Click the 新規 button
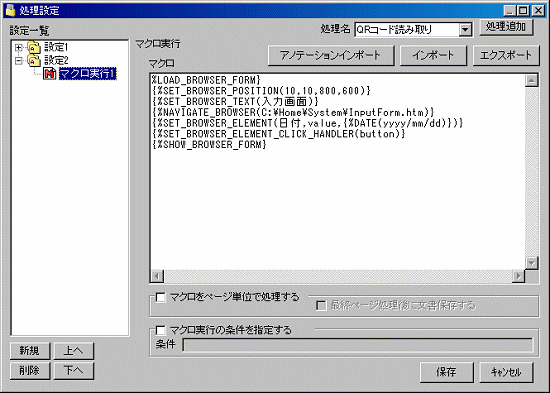 click(x=30, y=351)
